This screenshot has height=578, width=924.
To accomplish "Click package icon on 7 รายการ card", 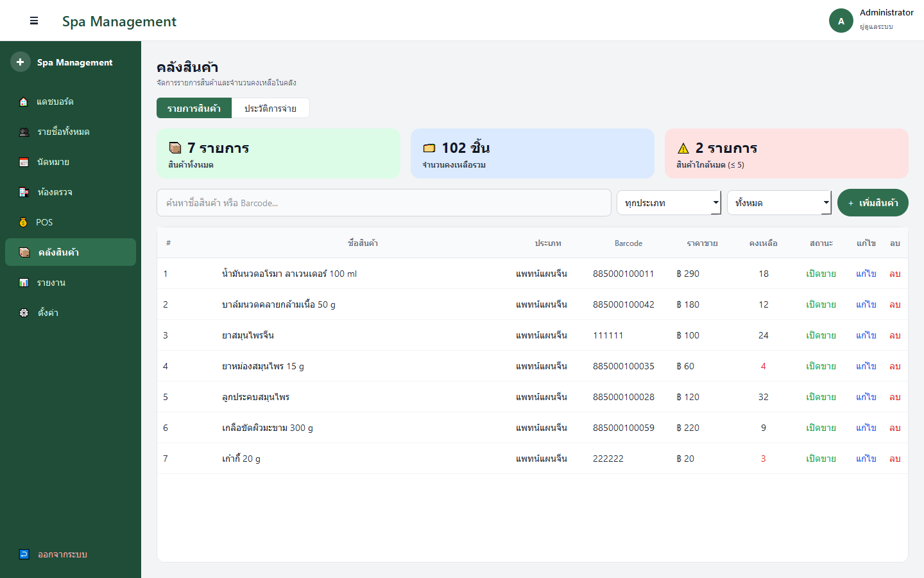I will pyautogui.click(x=175, y=148).
